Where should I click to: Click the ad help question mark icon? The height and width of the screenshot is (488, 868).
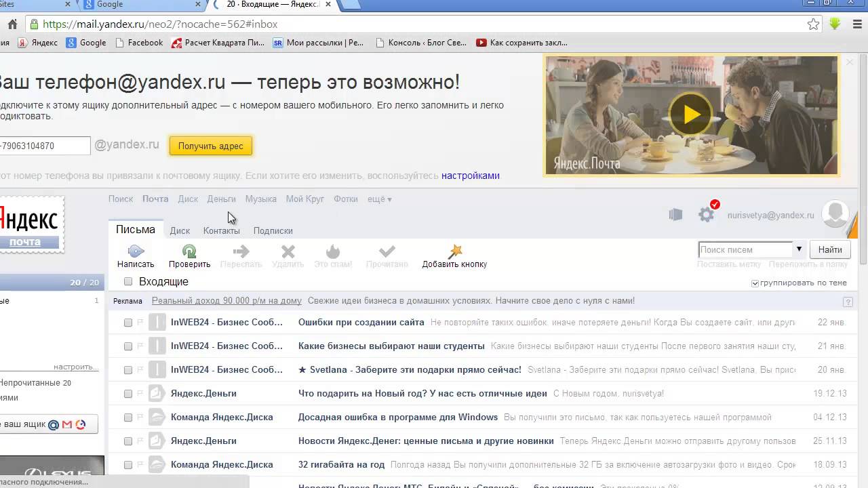[x=848, y=302]
